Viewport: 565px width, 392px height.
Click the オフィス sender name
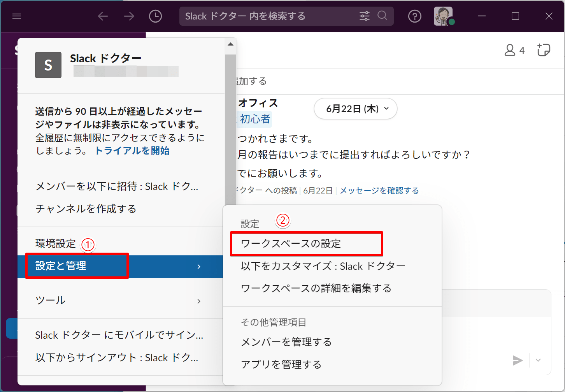click(258, 103)
